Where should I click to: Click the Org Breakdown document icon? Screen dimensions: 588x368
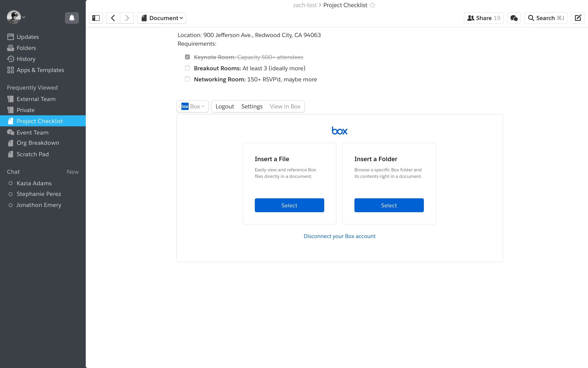tap(10, 143)
